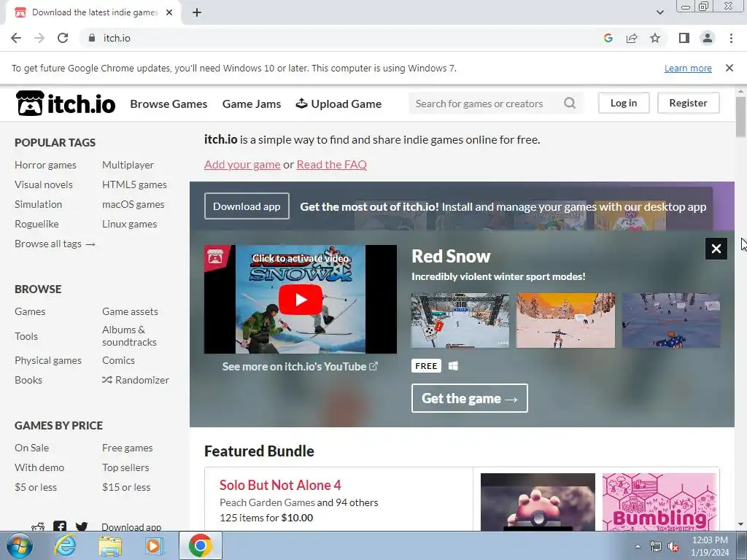747x560 pixels.
Task: Open the Horror games tag
Action: (45, 165)
